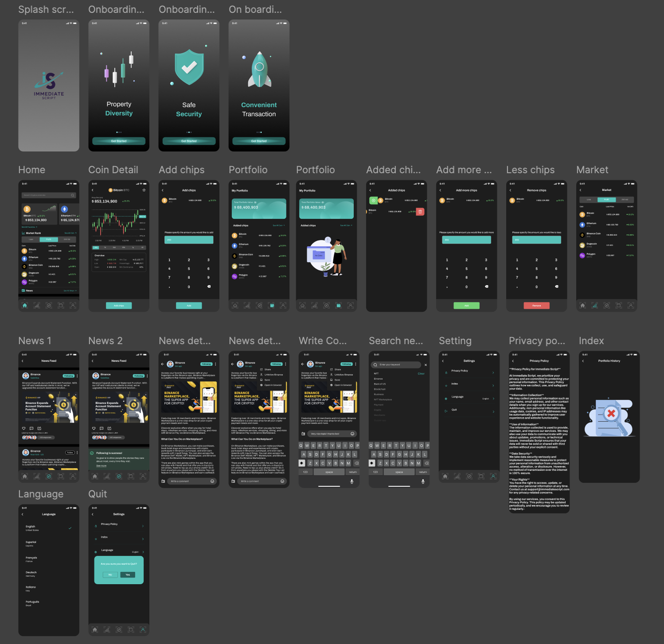Tap the home icon in Home screen nav bar
Image resolution: width=664 pixels, height=644 pixels.
coord(25,305)
